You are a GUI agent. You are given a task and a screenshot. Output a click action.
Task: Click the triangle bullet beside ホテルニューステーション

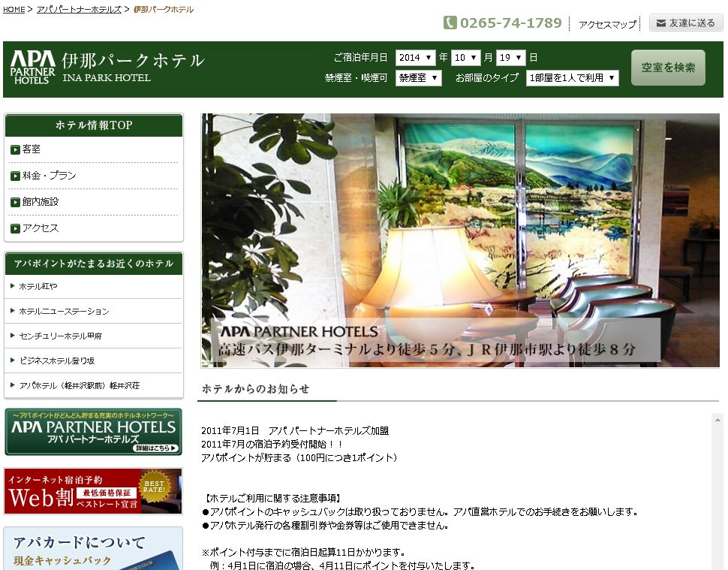(13, 311)
